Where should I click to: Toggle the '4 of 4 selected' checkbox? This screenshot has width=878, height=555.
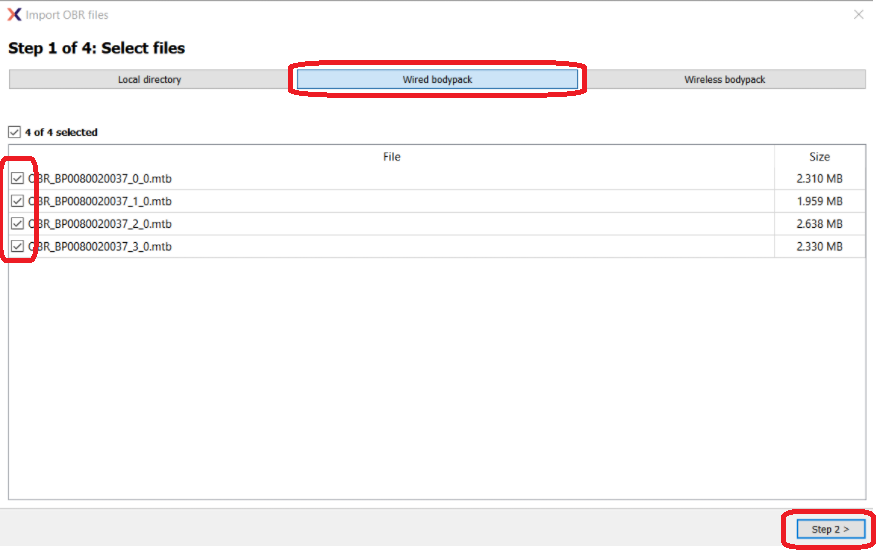tap(14, 132)
